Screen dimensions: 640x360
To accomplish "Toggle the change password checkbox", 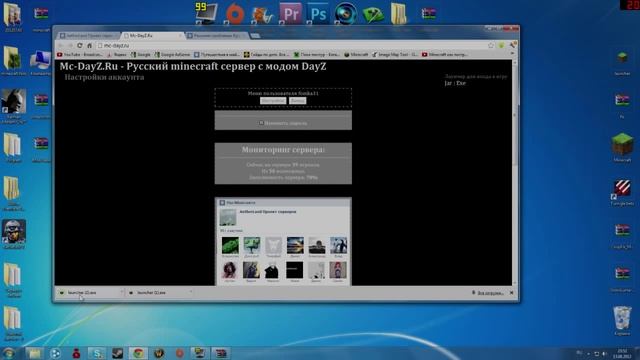I will 261,122.
